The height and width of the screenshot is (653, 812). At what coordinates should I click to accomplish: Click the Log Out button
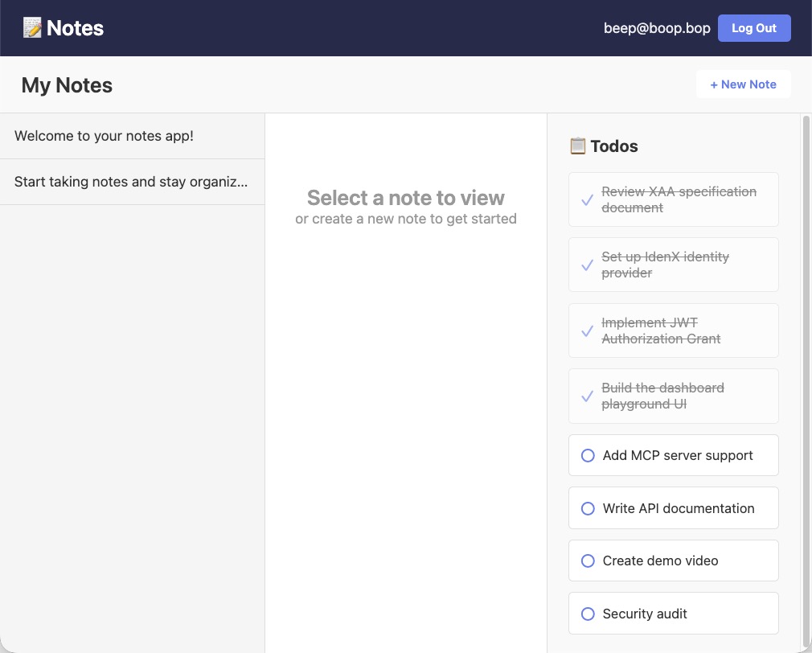[753, 27]
